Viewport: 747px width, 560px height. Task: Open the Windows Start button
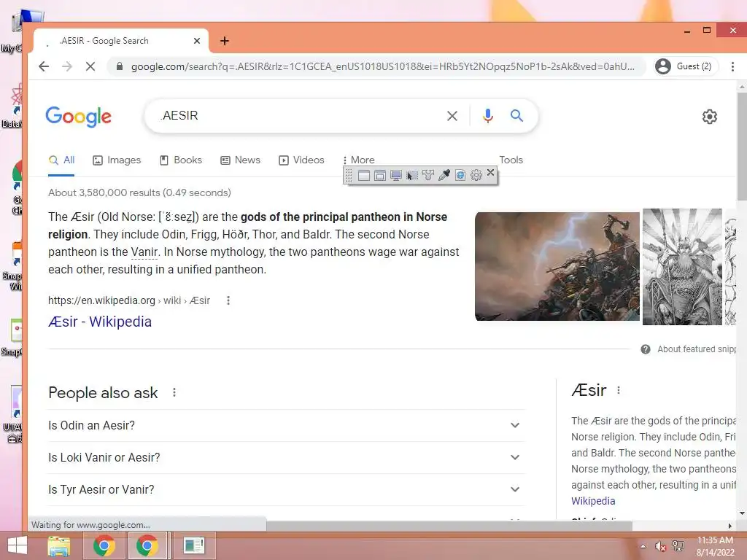pyautogui.click(x=18, y=545)
